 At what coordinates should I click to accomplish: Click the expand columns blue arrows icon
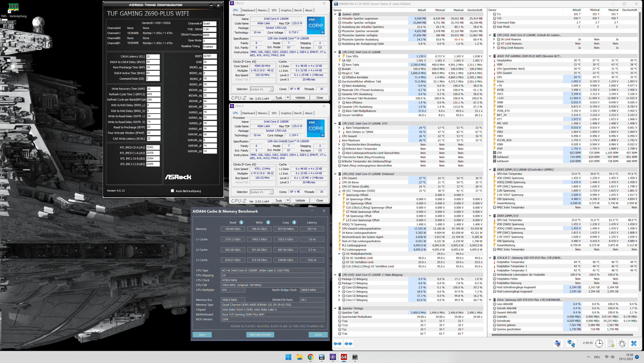338,344
